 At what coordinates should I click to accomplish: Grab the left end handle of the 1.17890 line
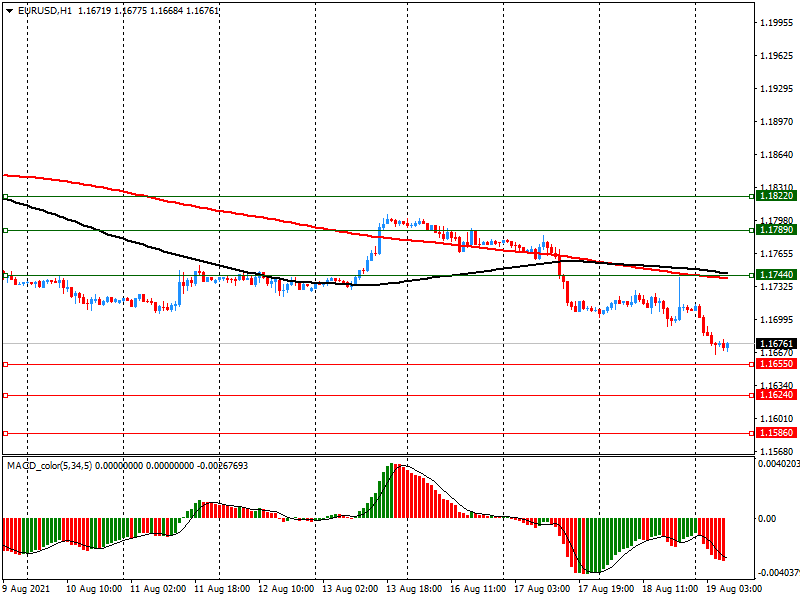6,231
